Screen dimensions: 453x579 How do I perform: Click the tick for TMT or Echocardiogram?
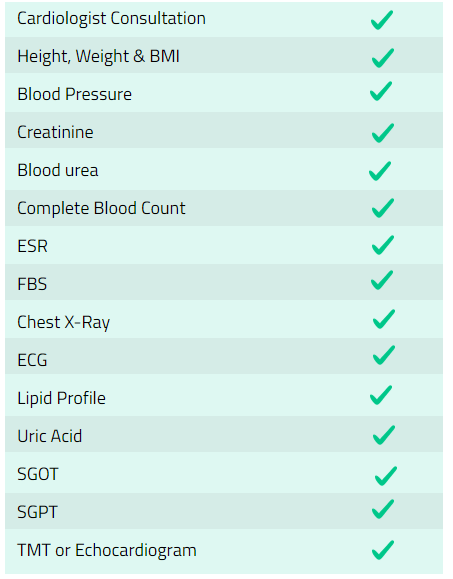coord(383,550)
